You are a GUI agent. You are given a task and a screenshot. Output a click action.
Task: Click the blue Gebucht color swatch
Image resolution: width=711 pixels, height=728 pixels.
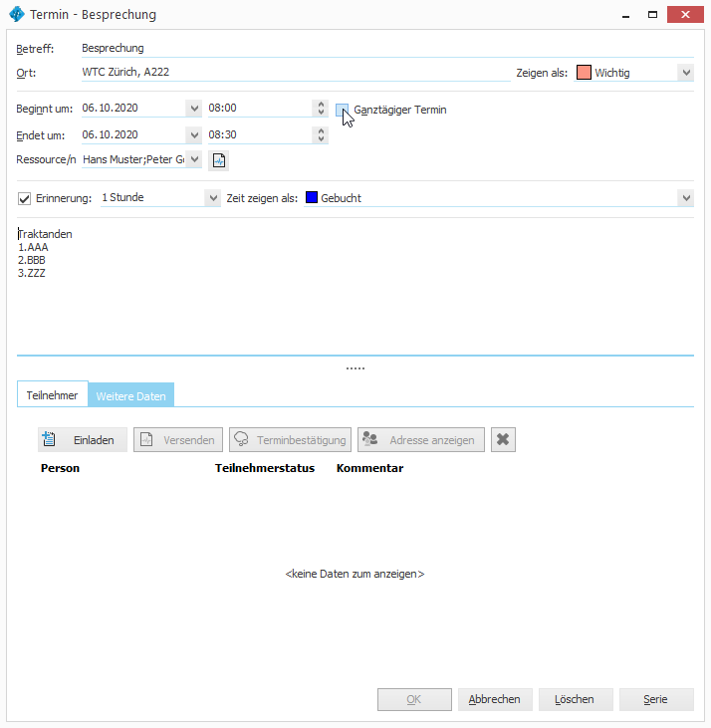[312, 197]
